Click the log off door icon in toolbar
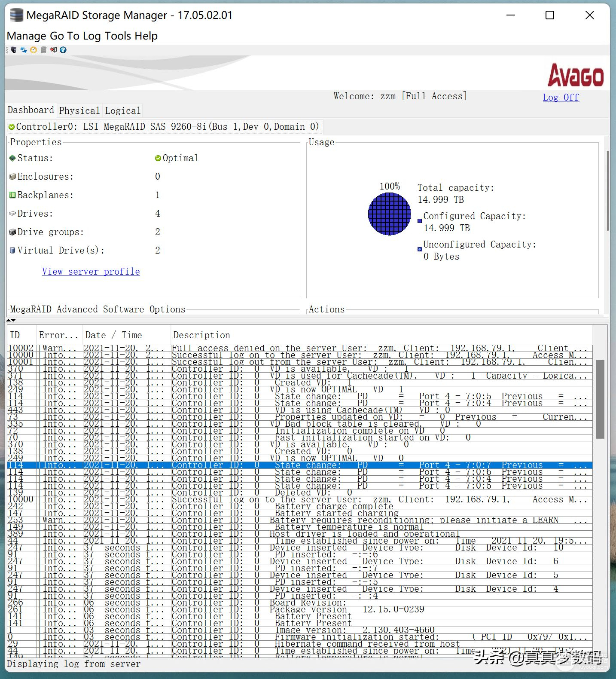This screenshot has width=616, height=679. point(53,50)
